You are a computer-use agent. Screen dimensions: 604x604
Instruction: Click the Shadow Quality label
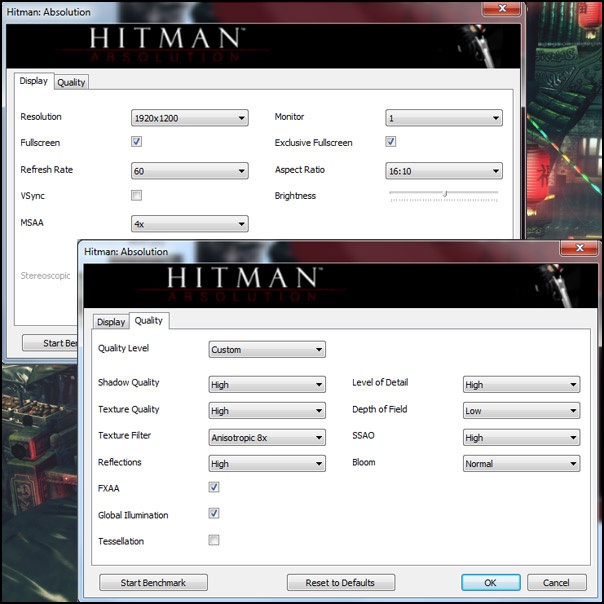coord(129,383)
